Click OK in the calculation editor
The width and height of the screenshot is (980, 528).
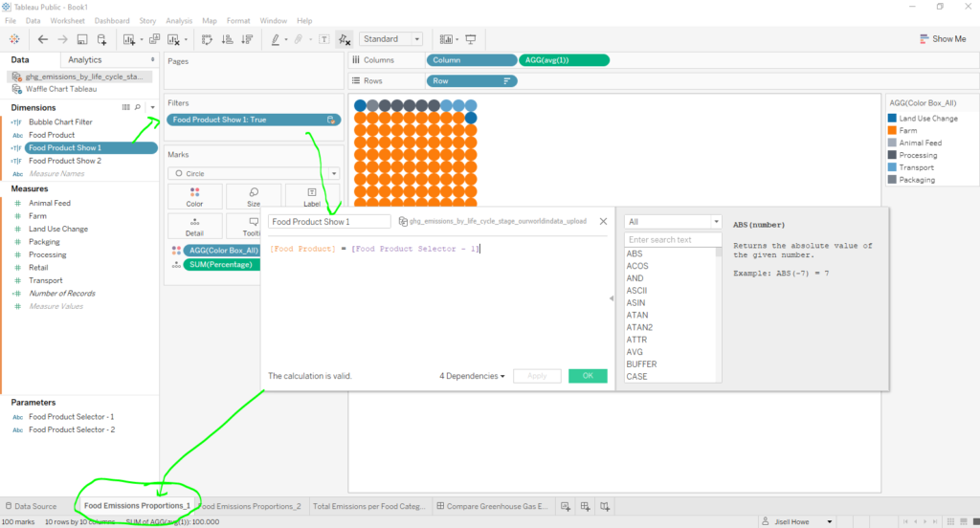[x=588, y=376]
